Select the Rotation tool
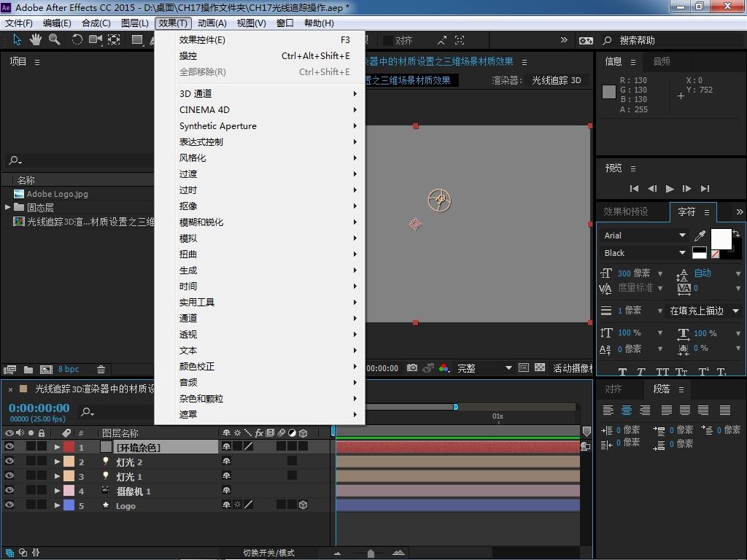 (77, 40)
